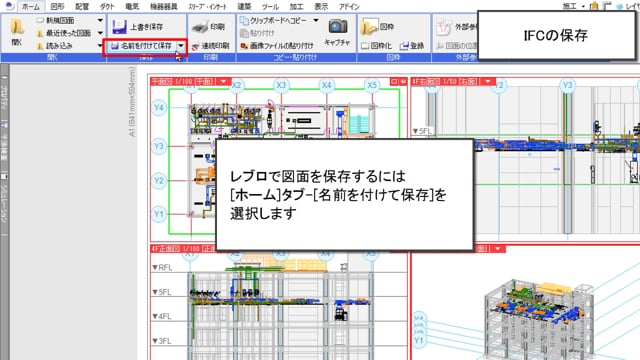Open the 4F右面図 view title dropdown

488,82
